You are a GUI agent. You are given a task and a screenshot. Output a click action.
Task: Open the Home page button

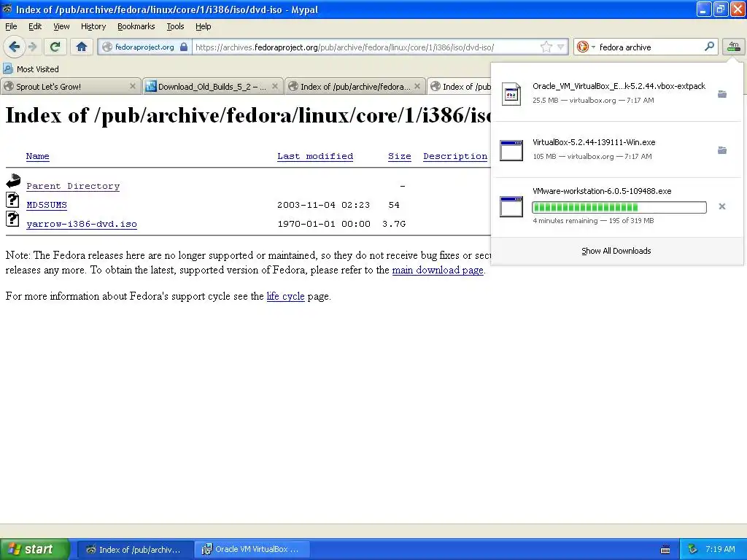click(x=82, y=47)
